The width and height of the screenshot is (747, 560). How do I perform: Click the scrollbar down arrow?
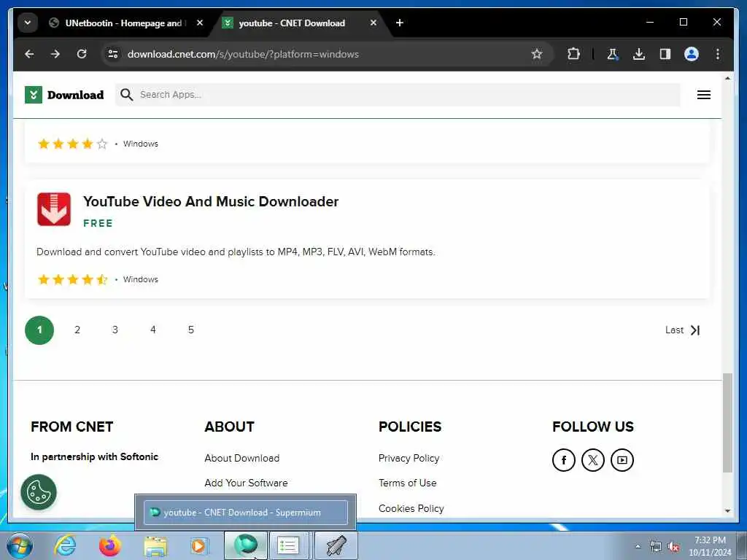[x=727, y=510]
